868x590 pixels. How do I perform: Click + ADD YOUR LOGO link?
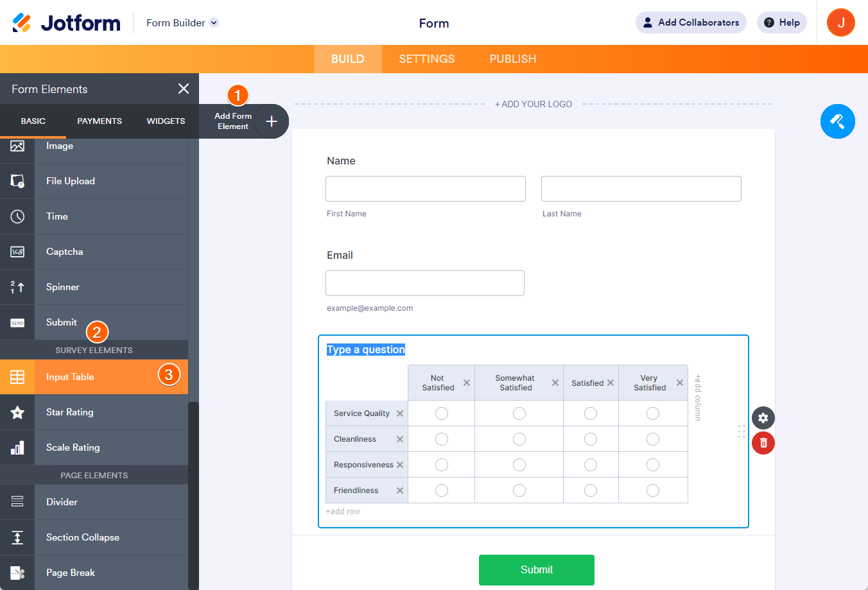pyautogui.click(x=534, y=104)
